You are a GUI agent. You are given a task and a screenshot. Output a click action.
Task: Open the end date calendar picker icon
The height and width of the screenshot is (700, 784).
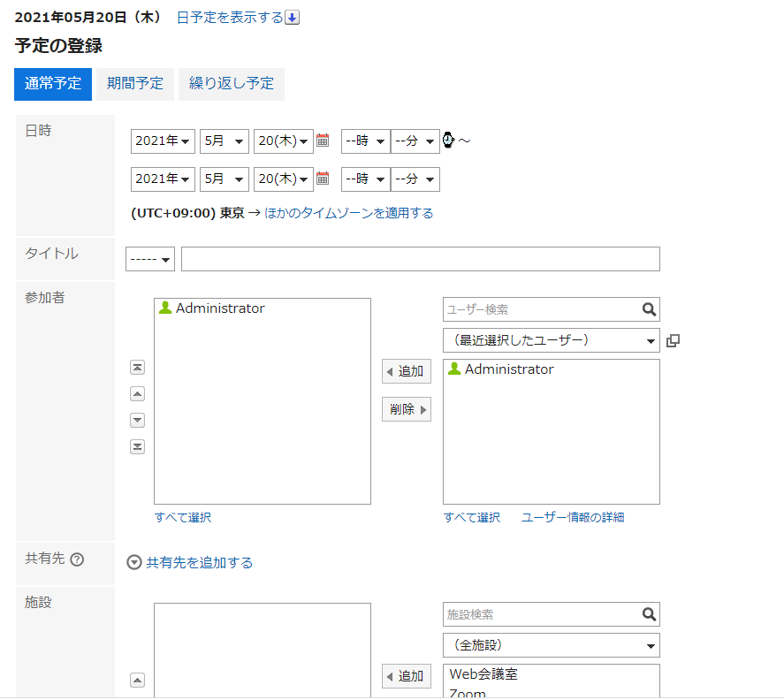coord(323,179)
